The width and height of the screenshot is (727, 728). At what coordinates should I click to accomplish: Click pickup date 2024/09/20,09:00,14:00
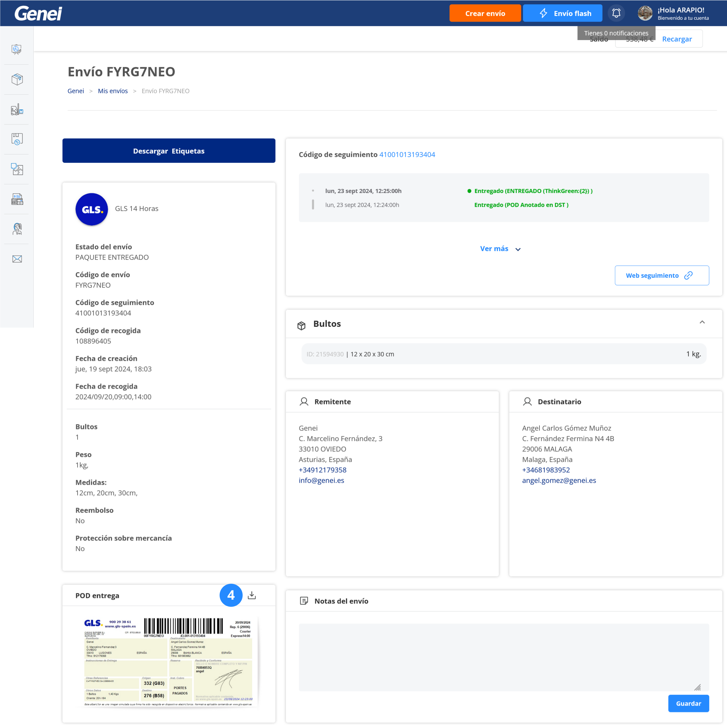pyautogui.click(x=113, y=397)
